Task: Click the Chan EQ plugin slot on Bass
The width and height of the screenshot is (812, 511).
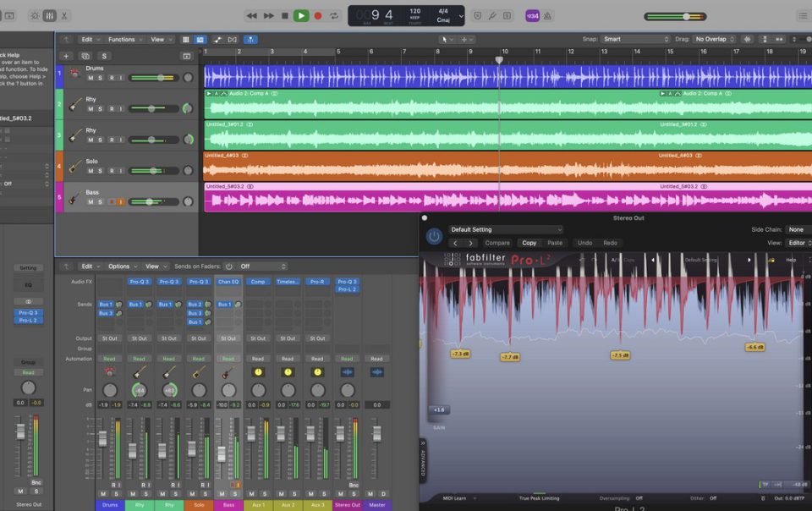Action: tap(228, 282)
